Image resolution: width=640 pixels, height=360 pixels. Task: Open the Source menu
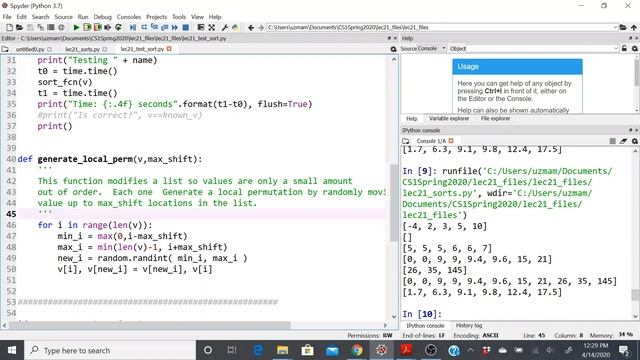63,17
